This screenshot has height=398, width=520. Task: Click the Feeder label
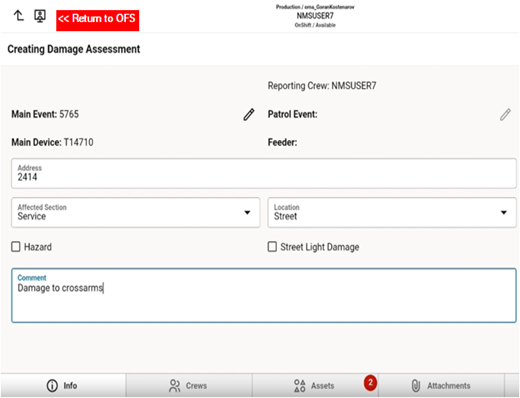point(282,142)
